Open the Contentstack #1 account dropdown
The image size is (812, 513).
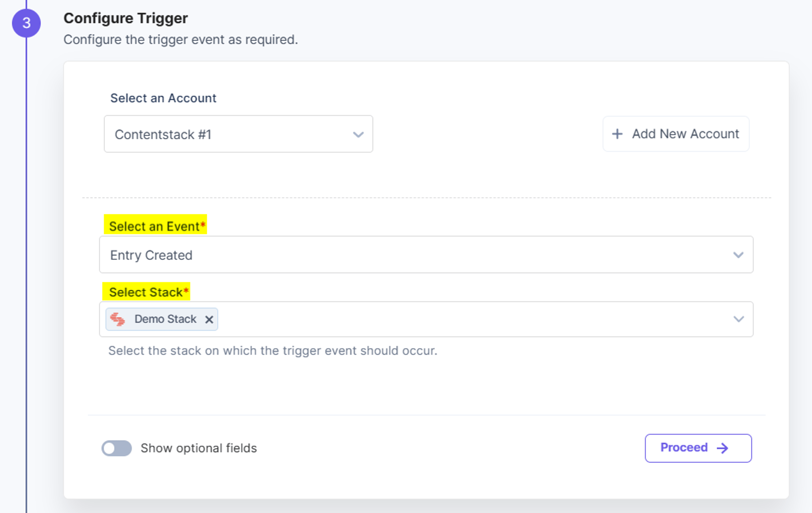[x=238, y=134]
